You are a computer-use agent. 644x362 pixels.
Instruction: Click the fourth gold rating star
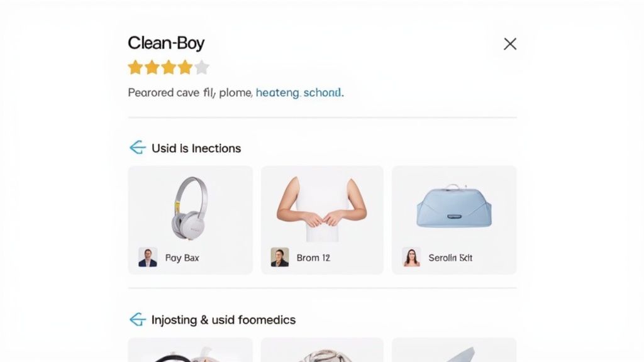coord(185,67)
